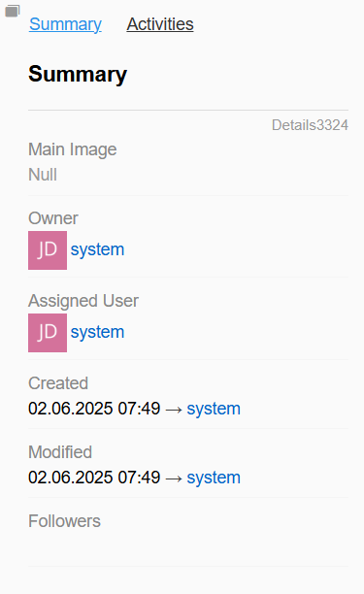The height and width of the screenshot is (594, 364).
Task: Click the Owner field label
Action: (53, 218)
